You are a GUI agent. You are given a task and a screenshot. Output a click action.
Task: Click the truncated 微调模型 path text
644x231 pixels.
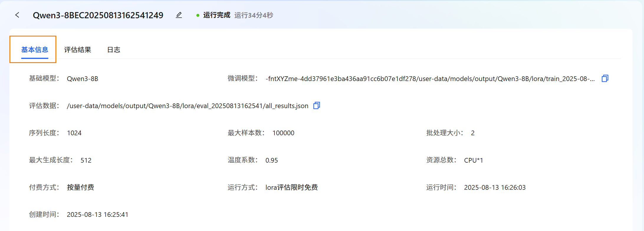[x=430, y=79]
